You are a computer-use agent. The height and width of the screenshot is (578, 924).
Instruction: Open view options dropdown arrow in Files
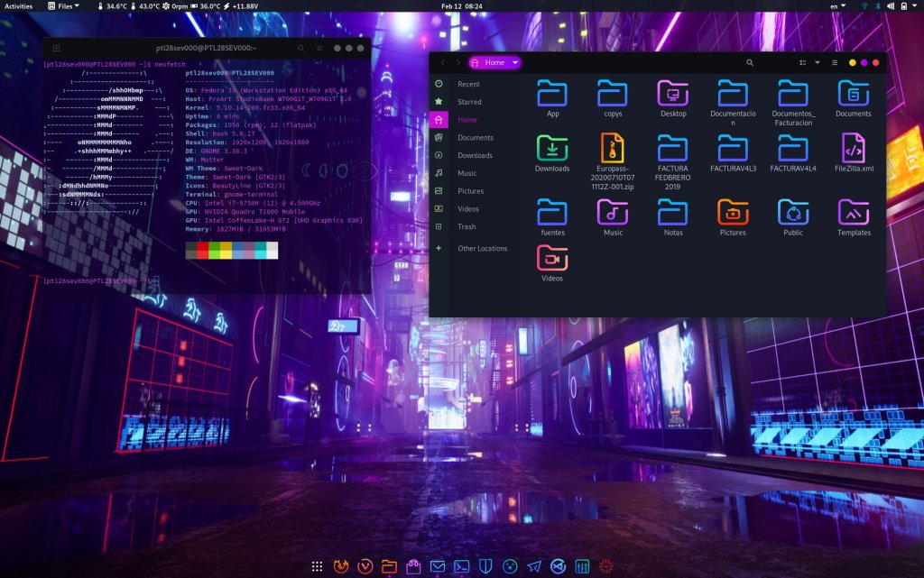tap(818, 63)
